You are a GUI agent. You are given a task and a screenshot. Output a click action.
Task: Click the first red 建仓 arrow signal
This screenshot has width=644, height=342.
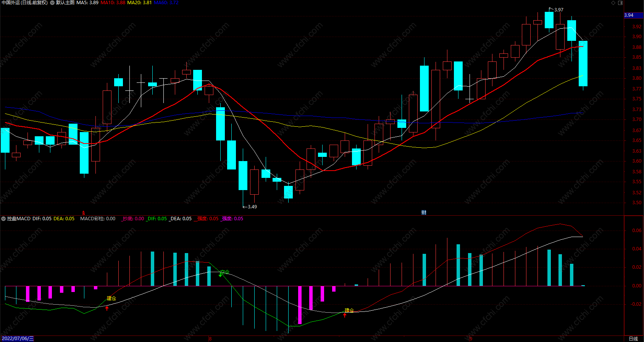(107, 308)
